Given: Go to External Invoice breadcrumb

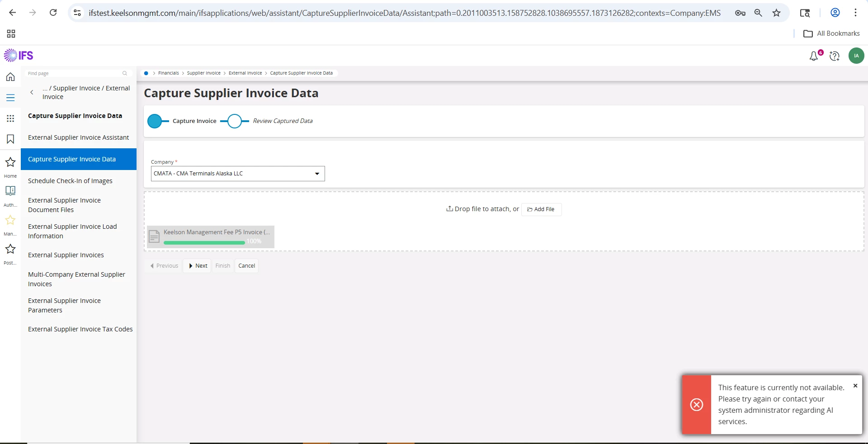Looking at the screenshot, I should coord(245,73).
